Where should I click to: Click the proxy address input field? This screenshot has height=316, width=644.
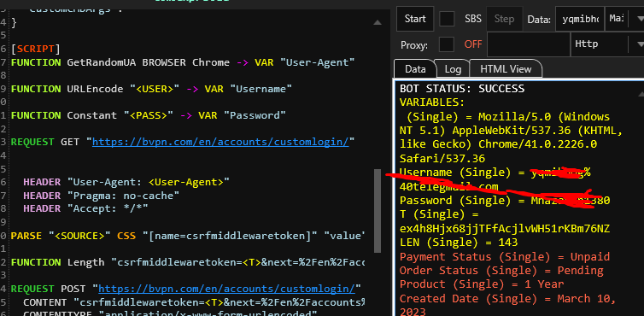point(529,44)
